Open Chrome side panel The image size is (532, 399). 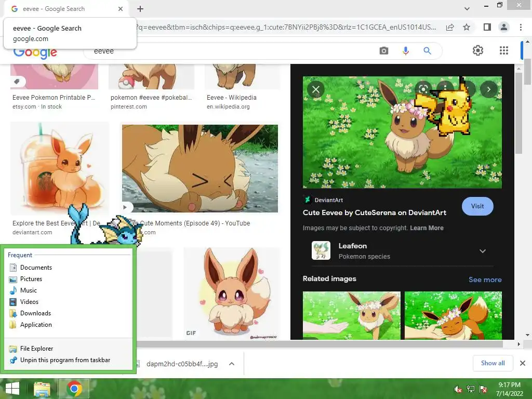(487, 27)
